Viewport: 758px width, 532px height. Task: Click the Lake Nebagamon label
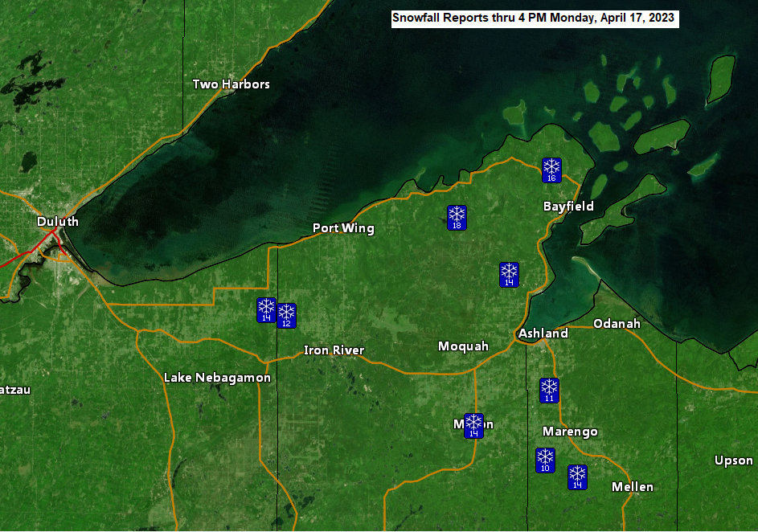click(217, 377)
